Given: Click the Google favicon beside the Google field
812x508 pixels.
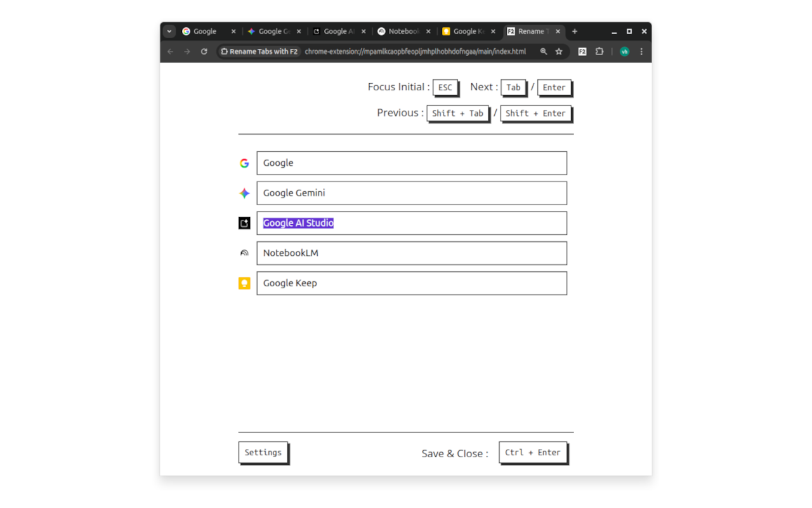Looking at the screenshot, I should (x=244, y=163).
